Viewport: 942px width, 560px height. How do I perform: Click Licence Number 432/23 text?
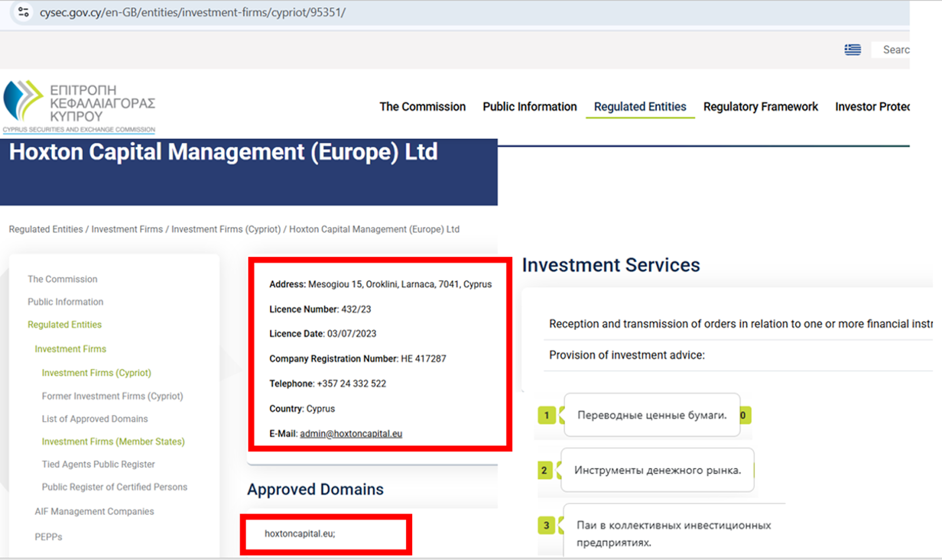click(x=320, y=309)
